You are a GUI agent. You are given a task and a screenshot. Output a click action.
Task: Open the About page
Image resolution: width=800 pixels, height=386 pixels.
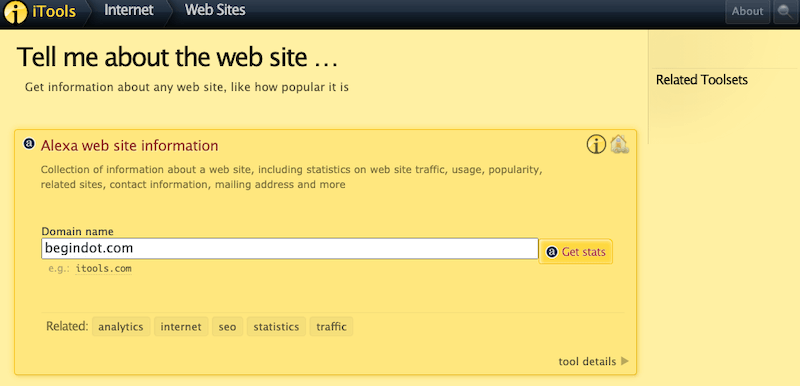coord(747,11)
